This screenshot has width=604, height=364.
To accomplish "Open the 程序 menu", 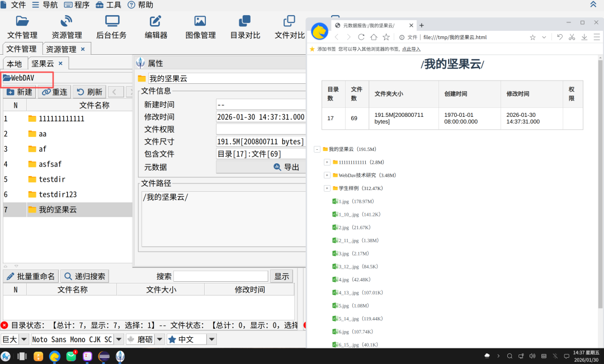I will [77, 4].
